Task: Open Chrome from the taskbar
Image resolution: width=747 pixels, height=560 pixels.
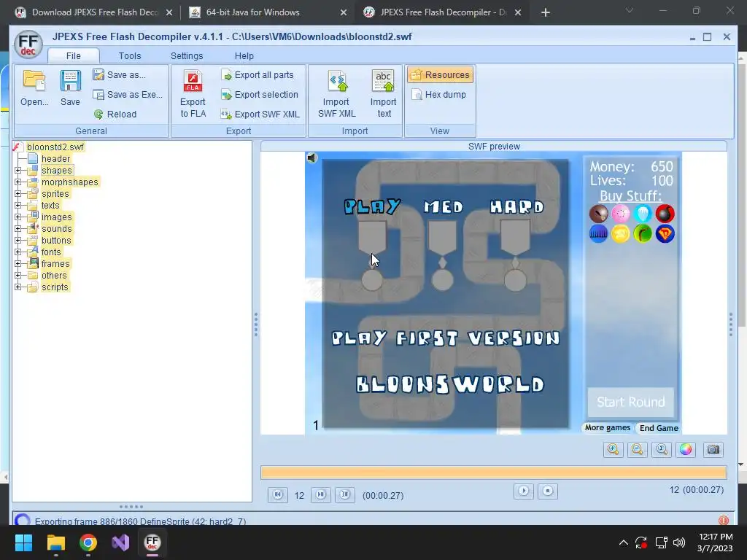Action: pyautogui.click(x=88, y=542)
